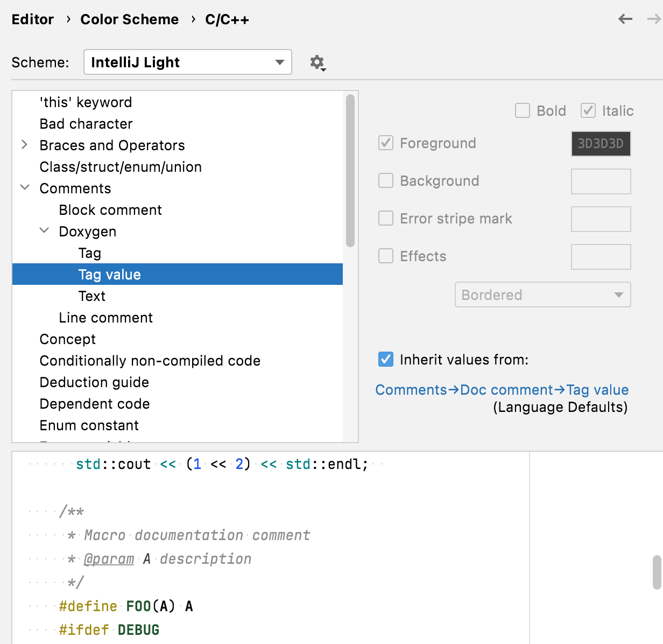Toggle the Foreground checkbox
Screen dimensions: 663x644
click(386, 143)
